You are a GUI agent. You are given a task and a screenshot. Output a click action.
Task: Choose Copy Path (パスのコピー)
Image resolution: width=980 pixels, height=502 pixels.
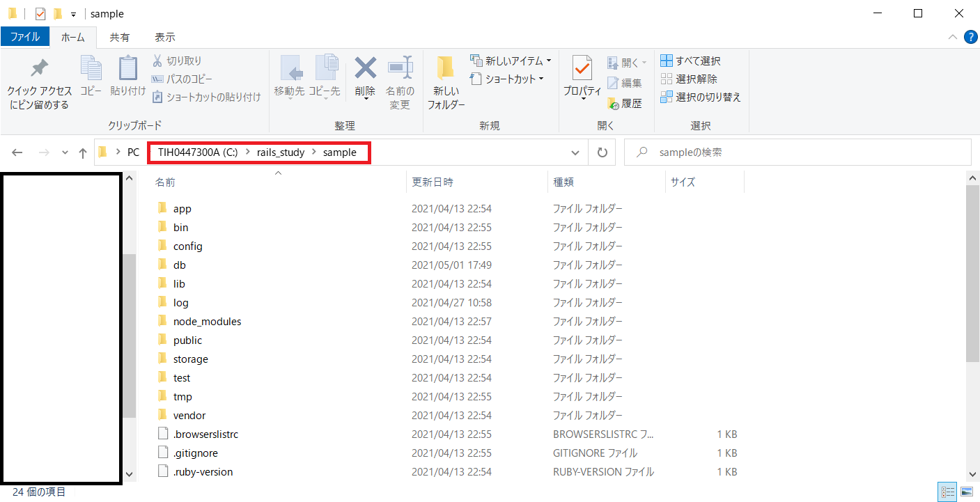[182, 79]
